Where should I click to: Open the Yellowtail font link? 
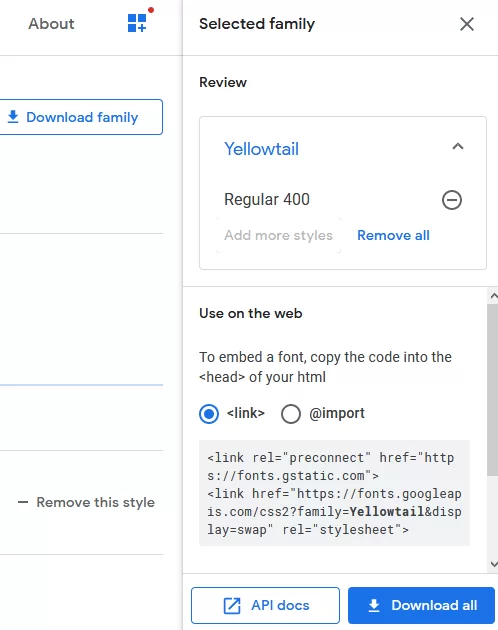click(x=261, y=149)
